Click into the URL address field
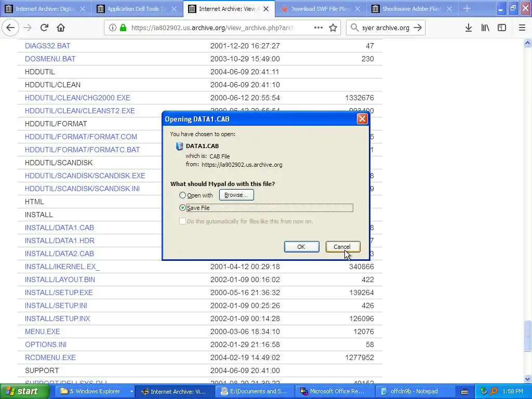This screenshot has height=399, width=532. 212,28
